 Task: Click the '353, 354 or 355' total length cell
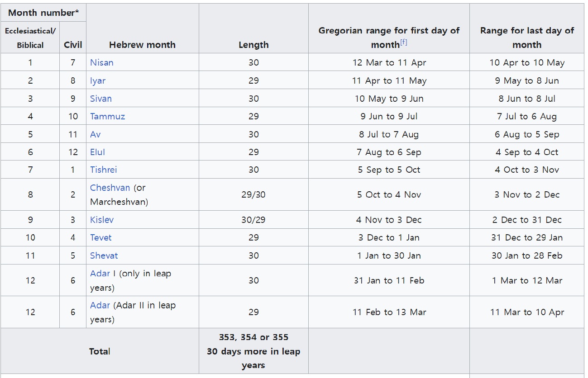point(253,351)
